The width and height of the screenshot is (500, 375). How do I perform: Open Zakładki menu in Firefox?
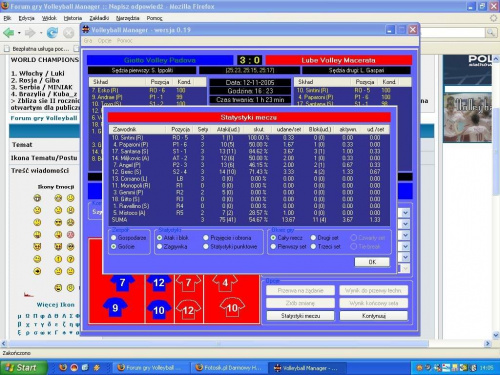click(x=99, y=18)
